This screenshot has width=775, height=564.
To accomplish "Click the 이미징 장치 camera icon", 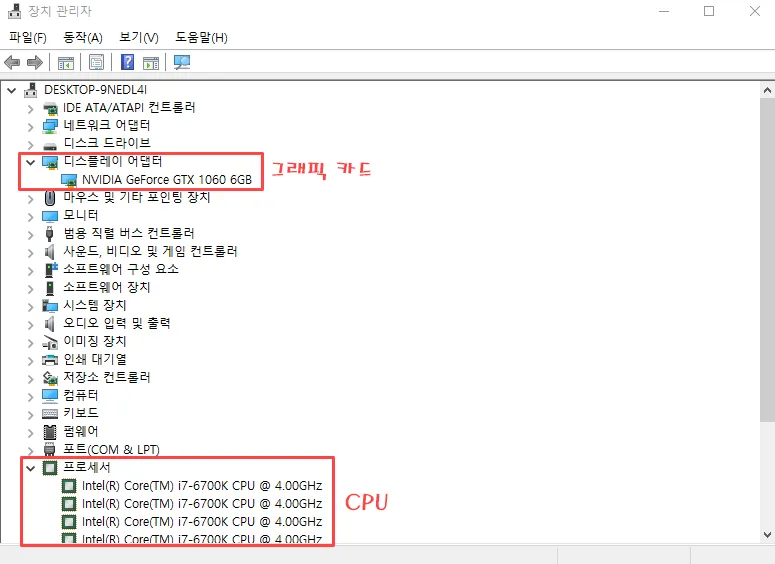I will coord(50,342).
